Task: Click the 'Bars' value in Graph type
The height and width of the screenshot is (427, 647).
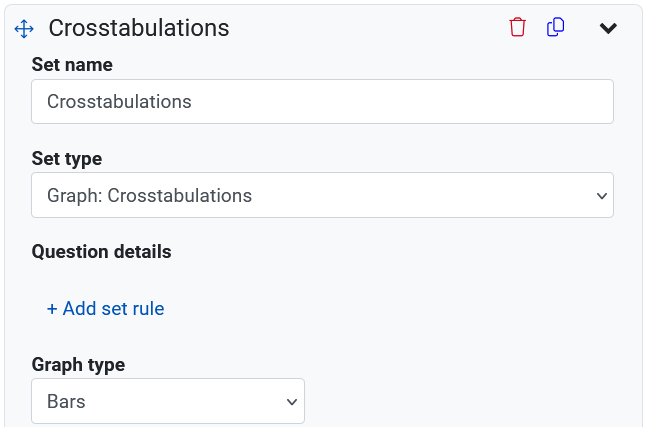Action: [x=66, y=401]
